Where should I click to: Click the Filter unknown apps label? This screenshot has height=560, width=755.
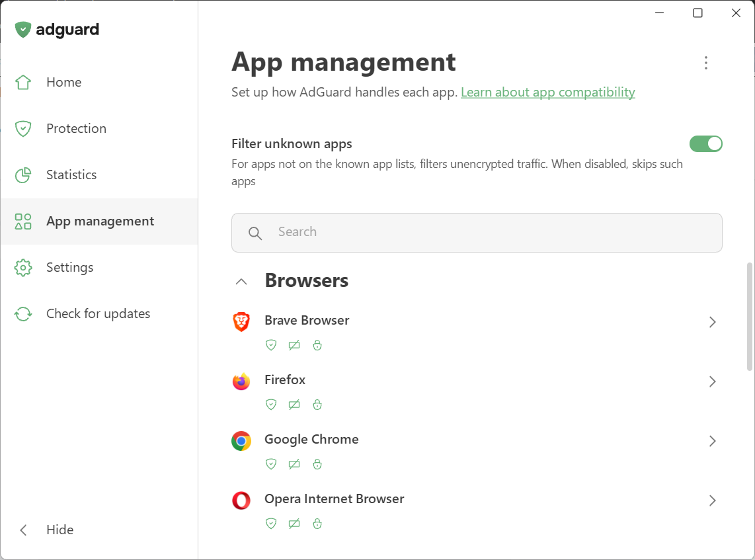(x=292, y=144)
